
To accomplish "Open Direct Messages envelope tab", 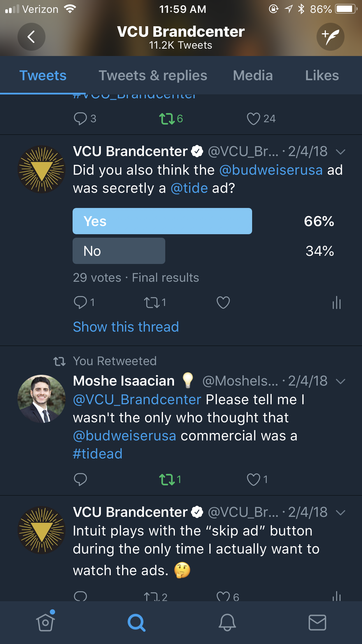I will click(317, 622).
